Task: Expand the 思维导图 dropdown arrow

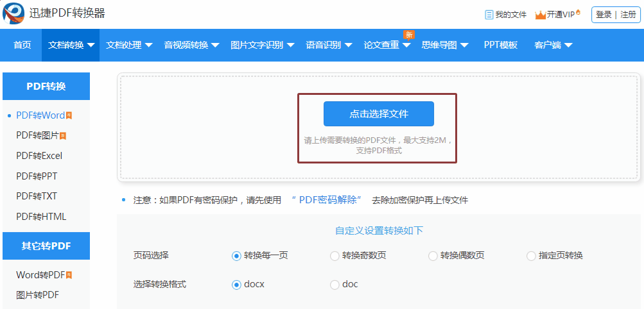Action: coord(464,46)
